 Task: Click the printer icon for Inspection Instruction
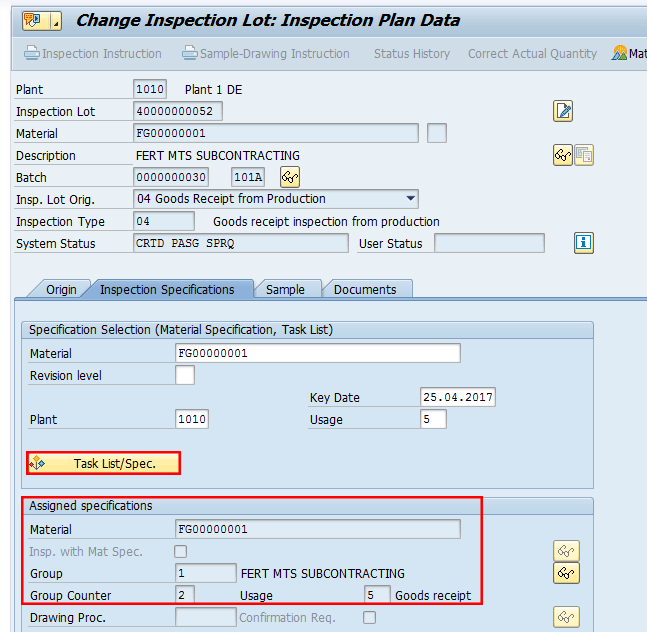[x=32, y=54]
